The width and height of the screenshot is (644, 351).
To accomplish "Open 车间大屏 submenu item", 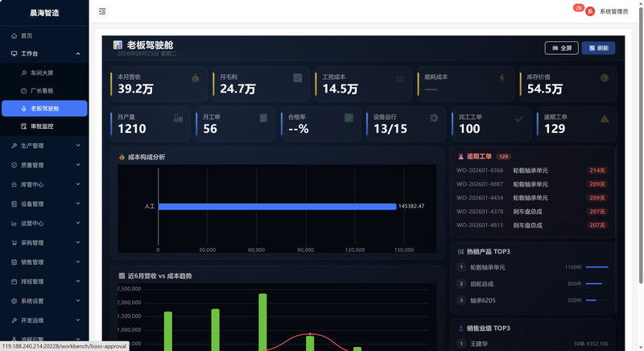I will tap(44, 72).
